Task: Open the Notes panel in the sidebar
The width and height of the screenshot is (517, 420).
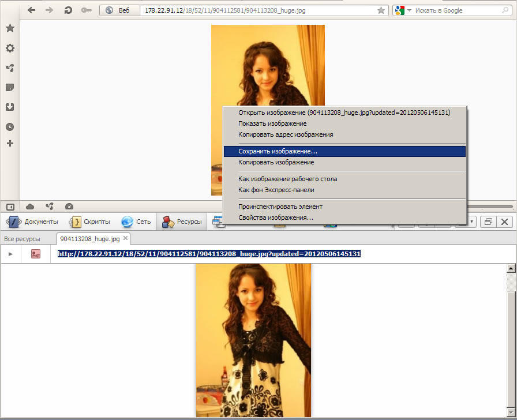Action: click(10, 88)
